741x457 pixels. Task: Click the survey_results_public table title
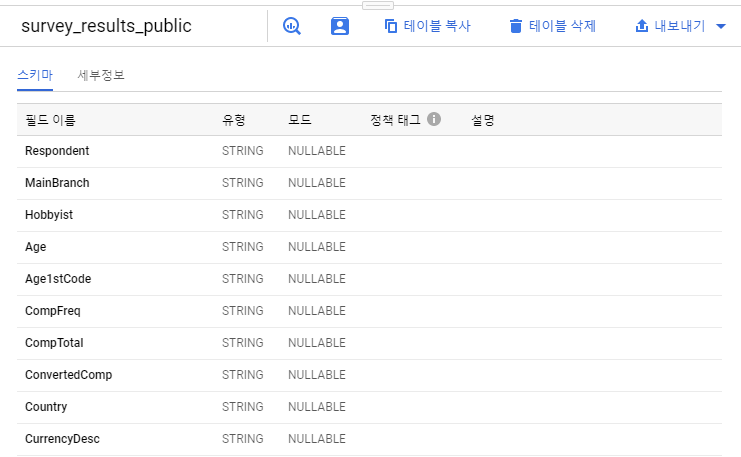pos(106,26)
